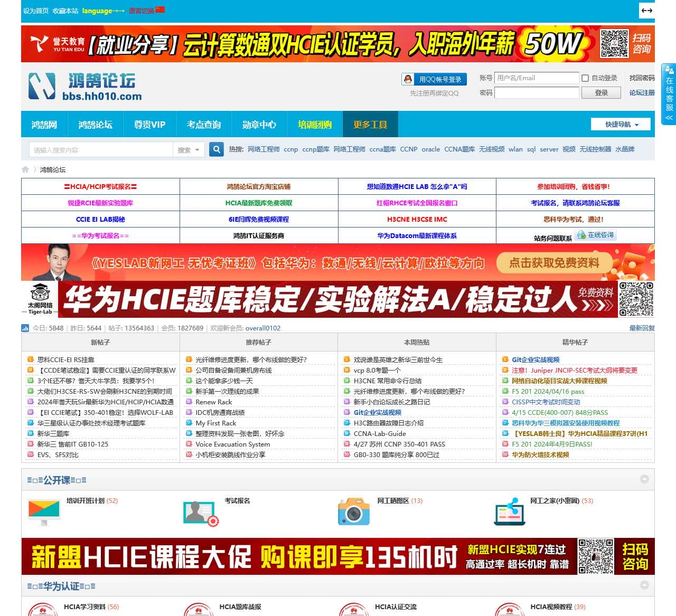Click the width toggle arrows icon
This screenshot has height=616, width=676.
coord(646,11)
